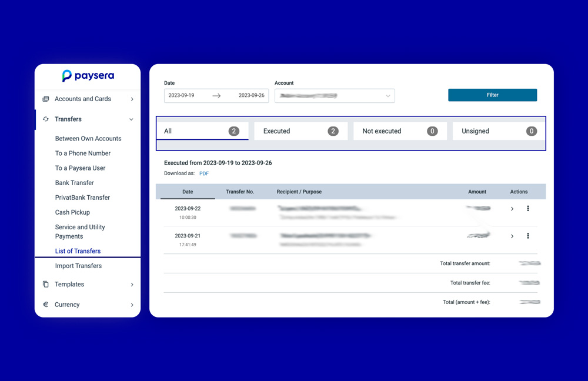Image resolution: width=588 pixels, height=381 pixels.
Task: Click the Currency euro icon
Action: pos(46,305)
